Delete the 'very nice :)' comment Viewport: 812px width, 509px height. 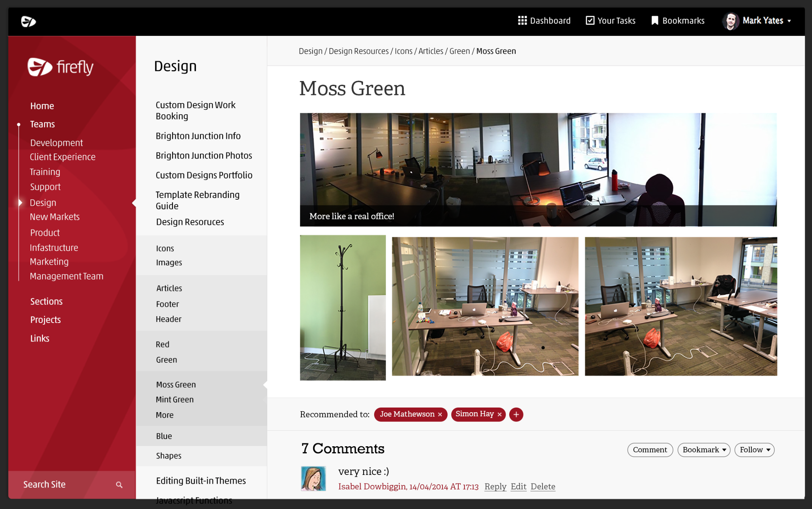pyautogui.click(x=543, y=486)
